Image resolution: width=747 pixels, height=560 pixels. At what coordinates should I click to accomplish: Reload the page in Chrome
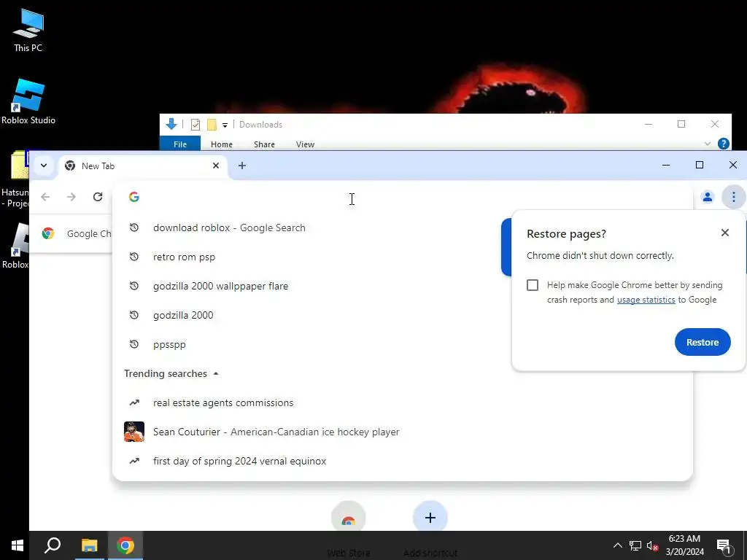click(x=98, y=197)
